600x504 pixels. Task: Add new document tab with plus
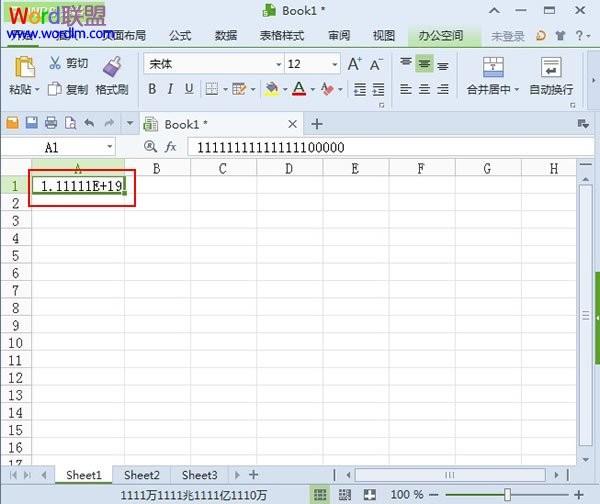click(317, 124)
